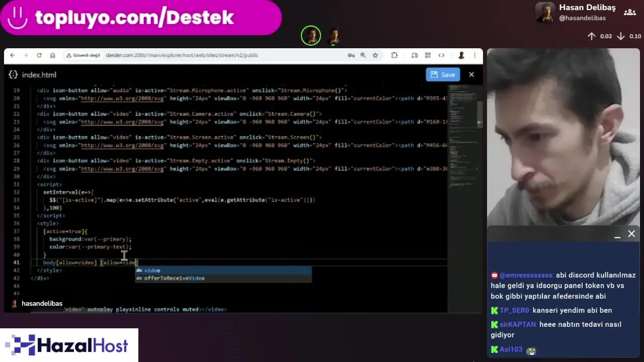Close the chat panel with X
The width and height of the screenshot is (644, 362).
click(631, 234)
